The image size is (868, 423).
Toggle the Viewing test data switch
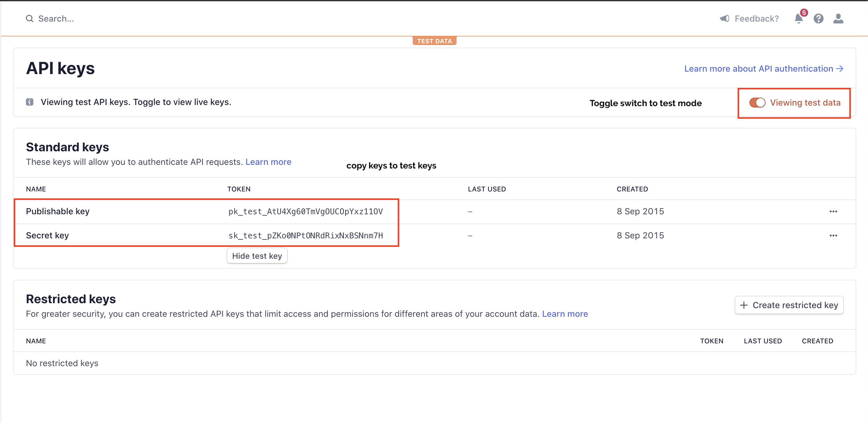[757, 103]
